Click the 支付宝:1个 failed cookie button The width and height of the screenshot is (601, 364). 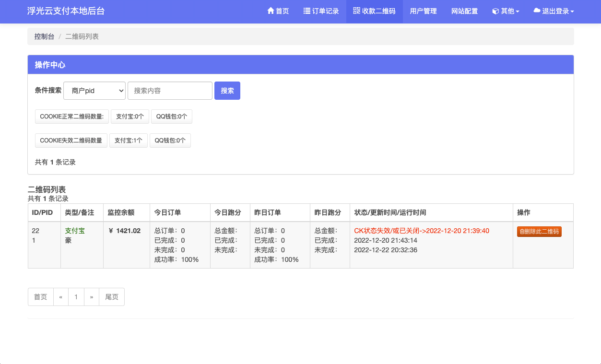coord(129,141)
